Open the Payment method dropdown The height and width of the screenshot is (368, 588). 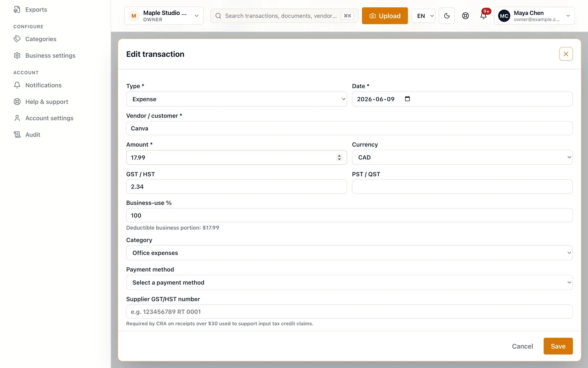coord(350,283)
